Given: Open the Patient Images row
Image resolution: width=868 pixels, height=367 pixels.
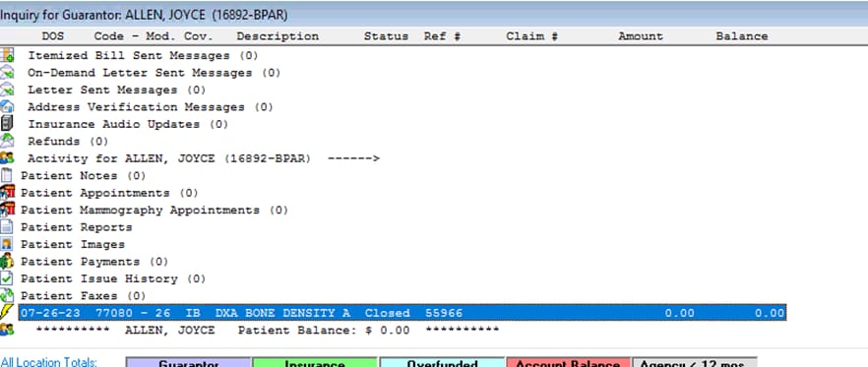Looking at the screenshot, I should tap(73, 244).
